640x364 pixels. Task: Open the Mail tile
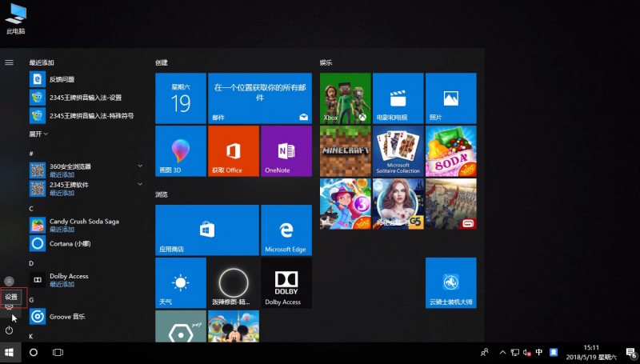click(260, 98)
